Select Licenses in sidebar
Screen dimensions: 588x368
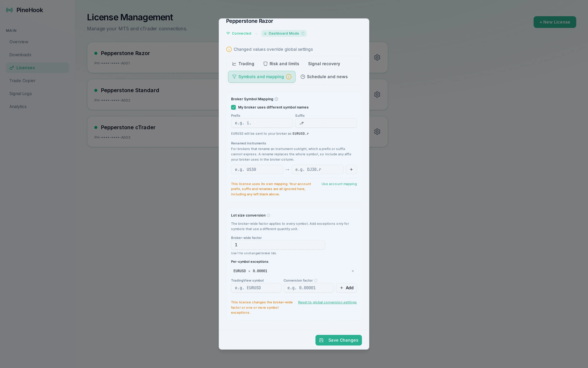tap(37, 68)
